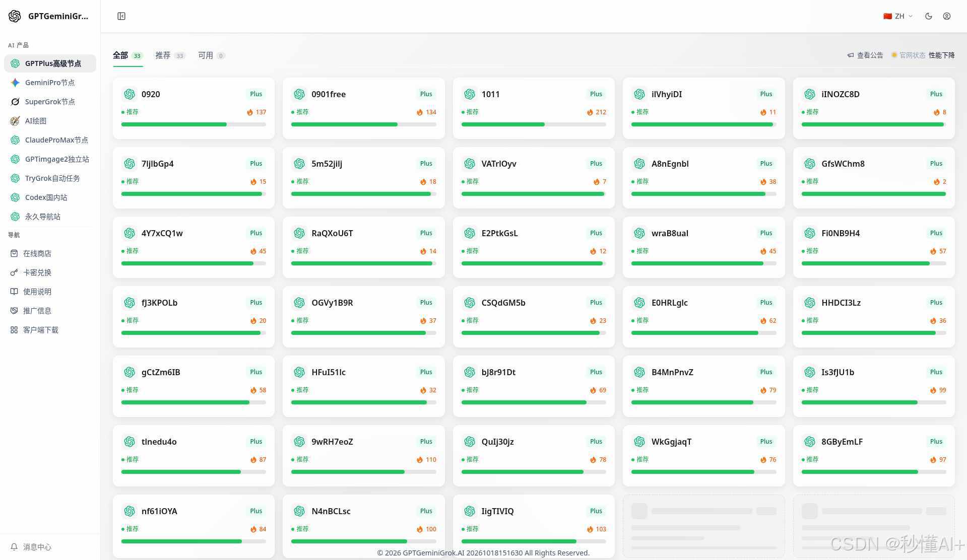967x560 pixels.
Task: Switch to the 全部 tab
Action: coord(127,55)
